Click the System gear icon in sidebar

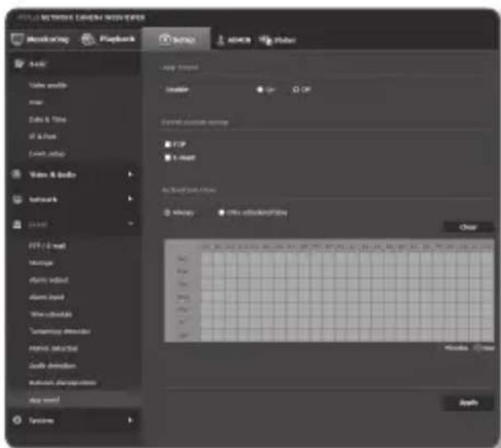coord(17,420)
